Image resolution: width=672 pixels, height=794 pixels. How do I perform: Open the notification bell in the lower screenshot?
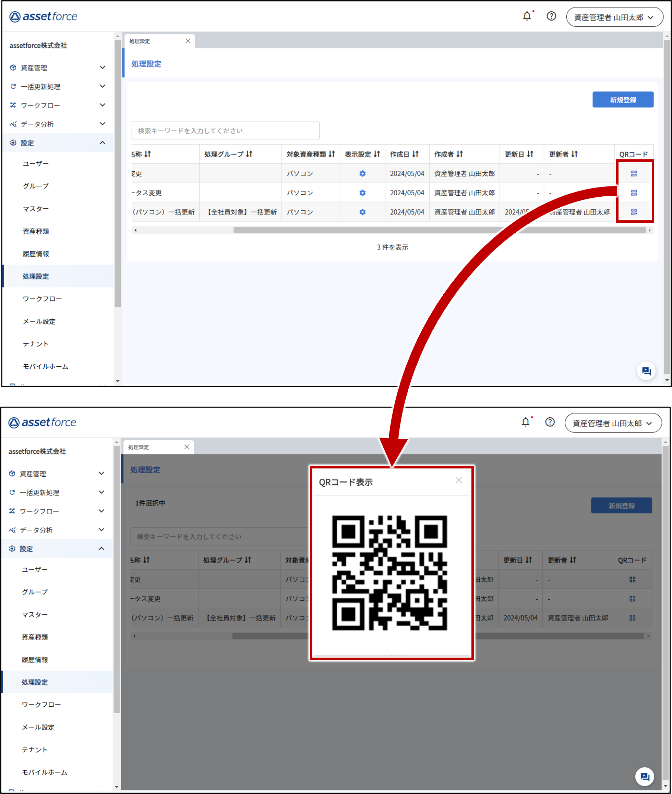(x=526, y=422)
